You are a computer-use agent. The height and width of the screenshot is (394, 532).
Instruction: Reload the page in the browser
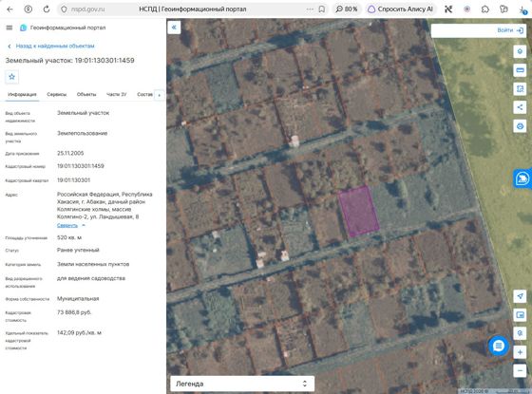(x=47, y=9)
